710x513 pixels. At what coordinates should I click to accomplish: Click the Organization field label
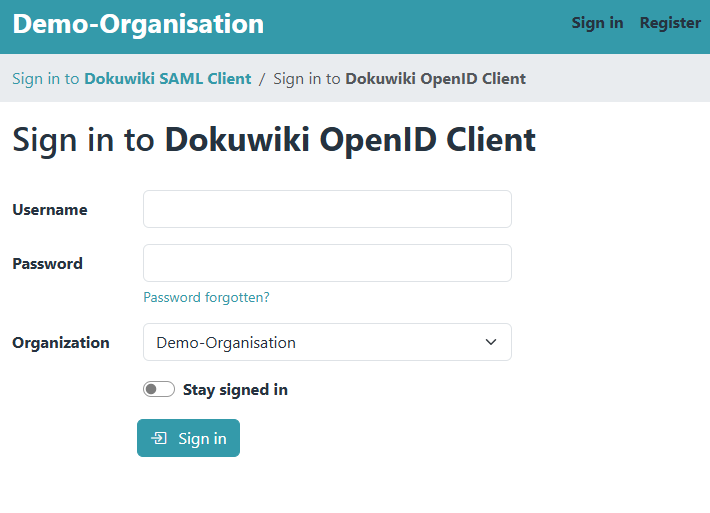pyautogui.click(x=61, y=343)
